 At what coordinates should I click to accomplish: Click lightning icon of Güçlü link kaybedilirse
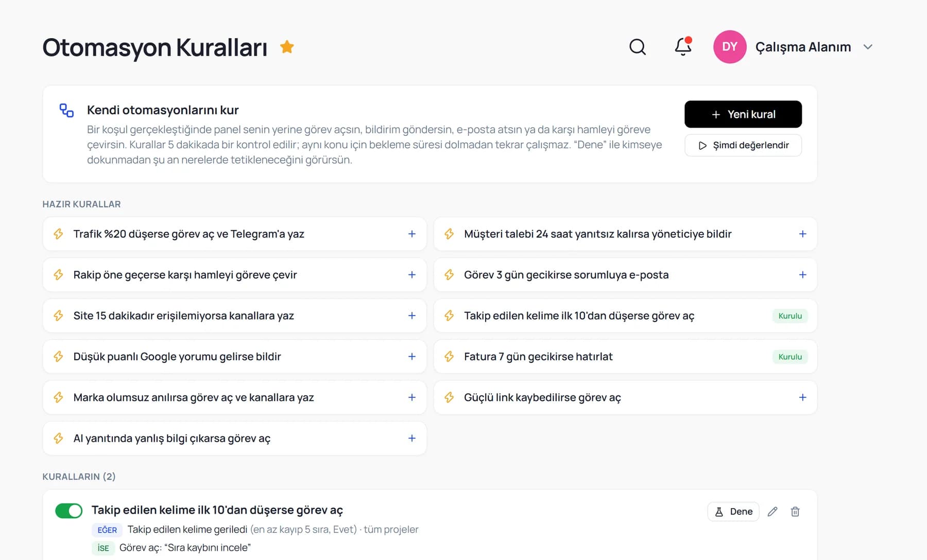[x=449, y=397]
